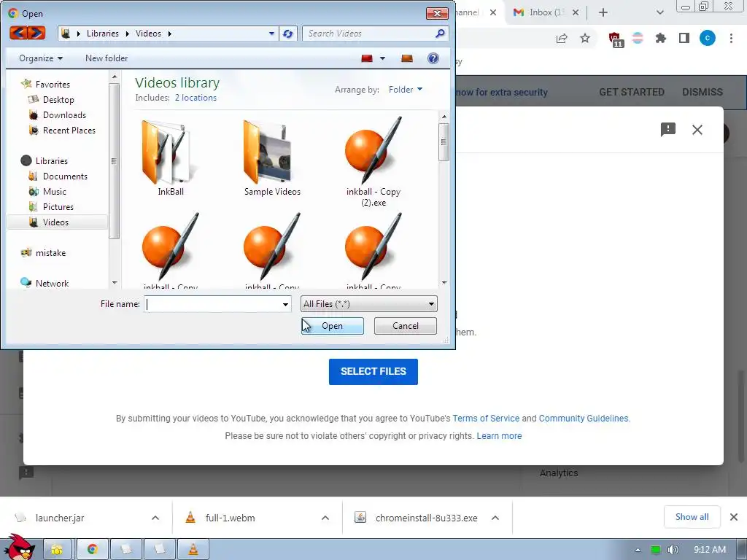Open the uBlock extension icon with badge 11
The height and width of the screenshot is (560, 747).
tap(616, 39)
